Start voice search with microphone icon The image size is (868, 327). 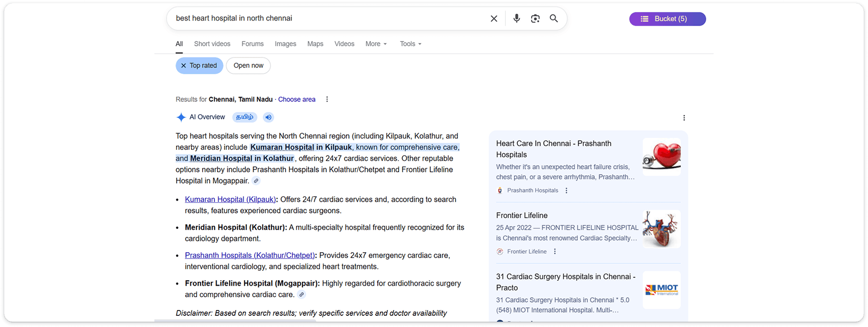(516, 19)
